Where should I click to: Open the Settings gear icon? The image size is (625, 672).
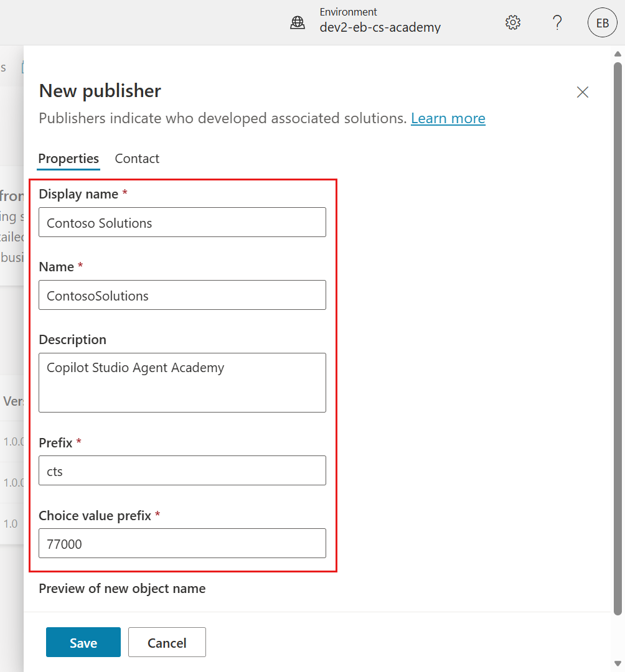[x=512, y=23]
